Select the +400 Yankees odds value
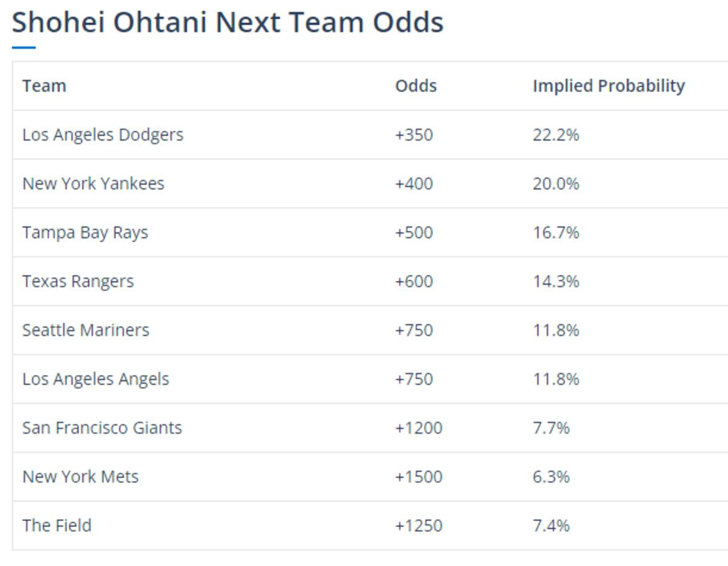This screenshot has width=728, height=566. point(414,184)
